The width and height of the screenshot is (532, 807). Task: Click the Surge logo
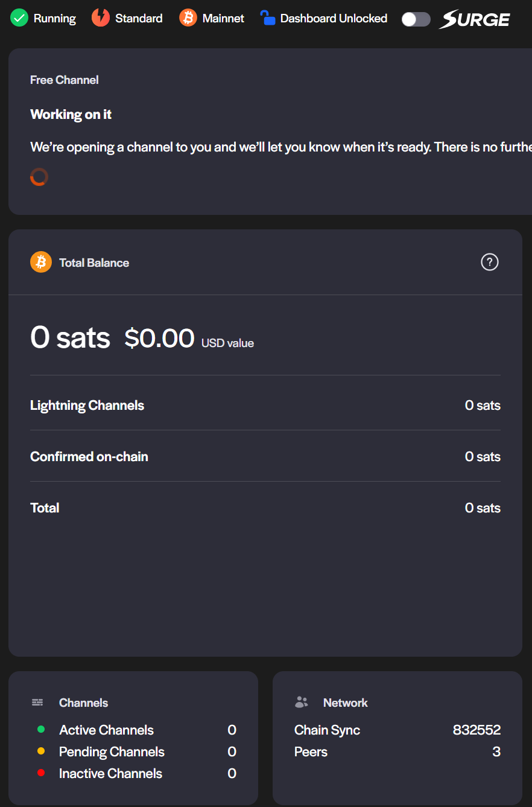click(x=474, y=19)
